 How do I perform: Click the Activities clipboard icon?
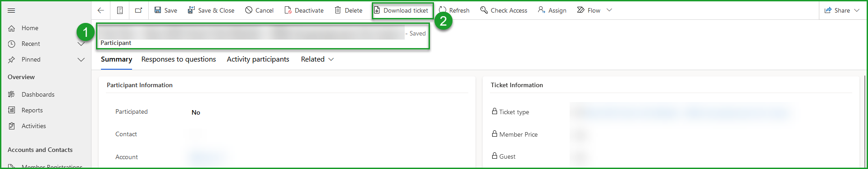click(x=12, y=126)
